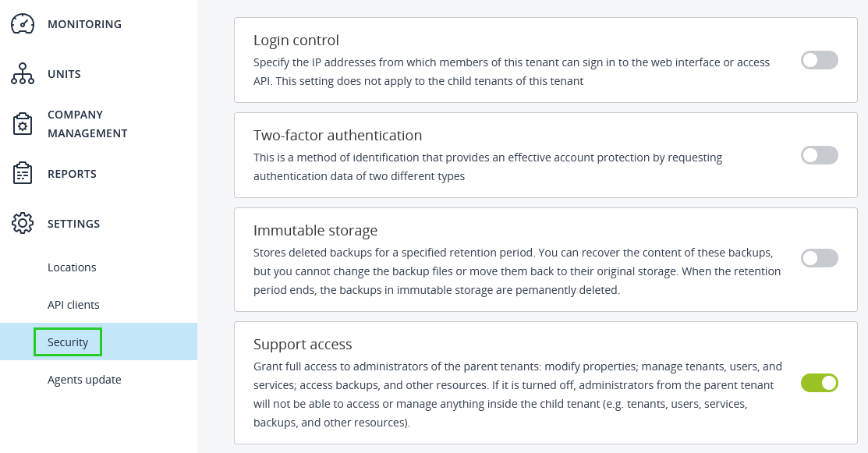Disable the Support access toggle
Screen dimensions: 868x453
coord(819,383)
